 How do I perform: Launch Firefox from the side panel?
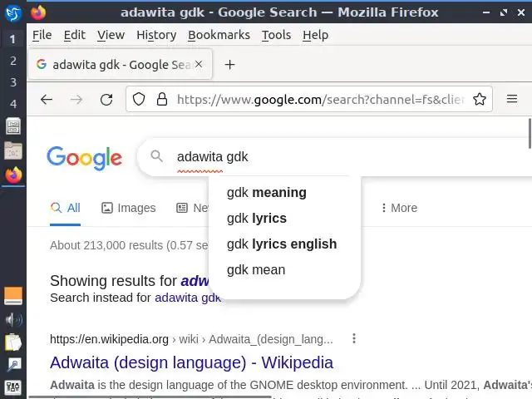click(x=13, y=175)
